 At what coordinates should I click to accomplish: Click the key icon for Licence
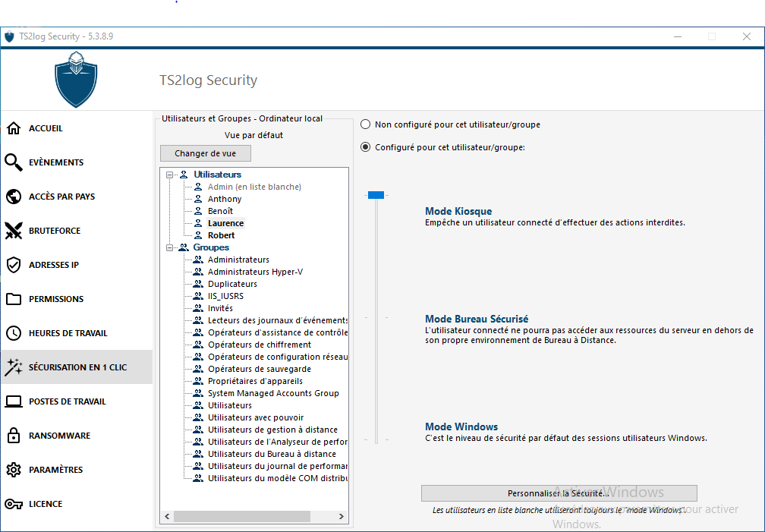click(14, 504)
